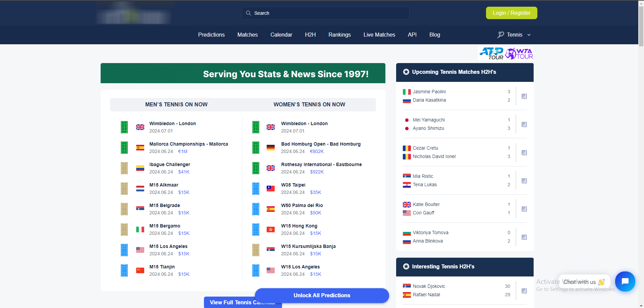Select Cori Gauff player name
This screenshot has height=308, width=644.
click(x=424, y=213)
